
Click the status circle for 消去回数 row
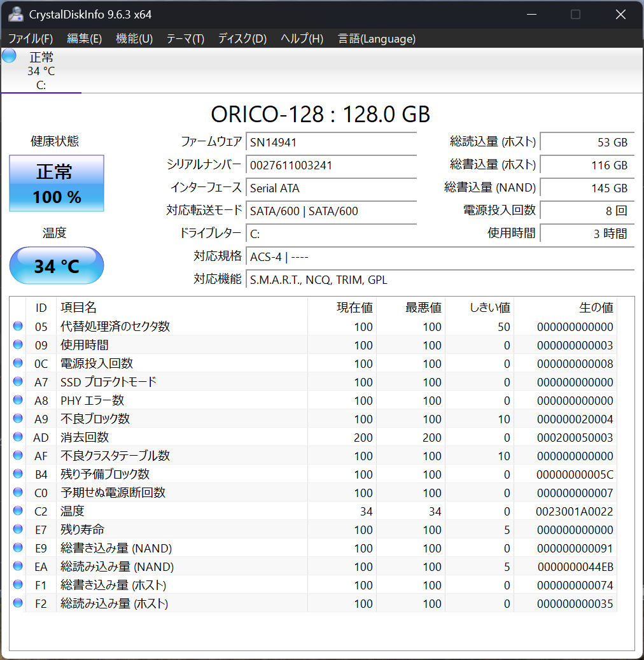pyautogui.click(x=18, y=437)
